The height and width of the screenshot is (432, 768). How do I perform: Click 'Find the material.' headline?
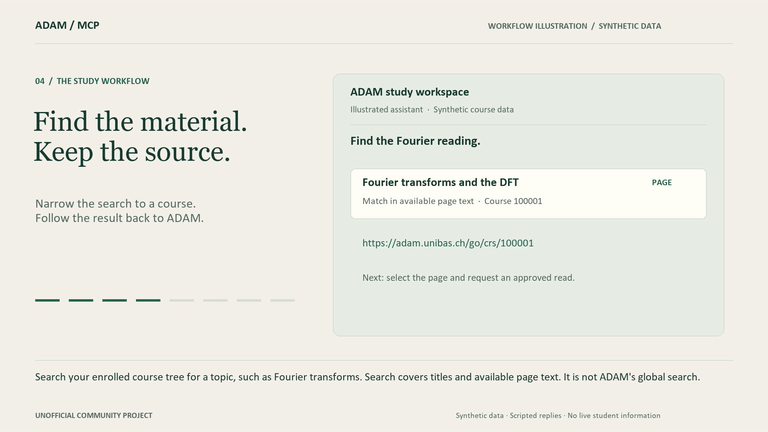tap(140, 121)
